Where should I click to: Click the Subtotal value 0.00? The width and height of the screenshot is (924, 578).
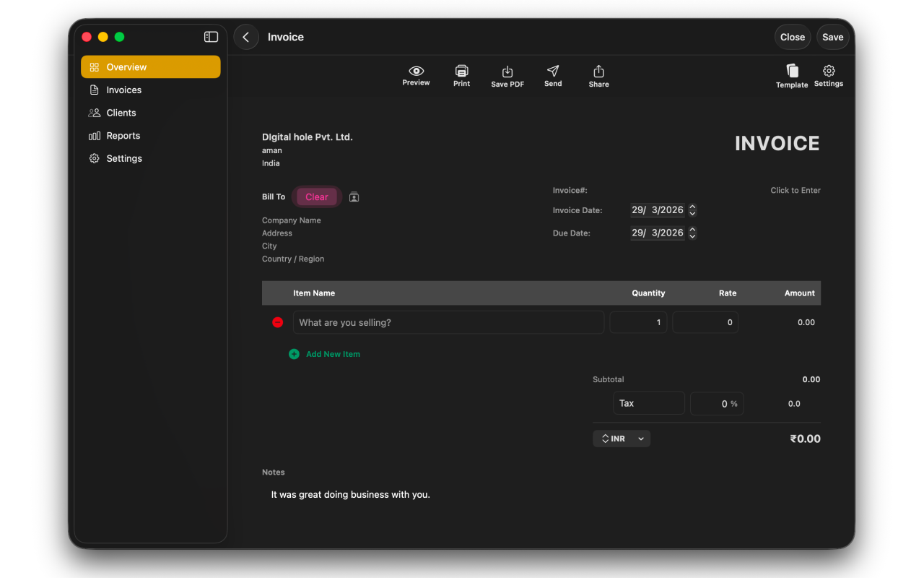tap(811, 379)
